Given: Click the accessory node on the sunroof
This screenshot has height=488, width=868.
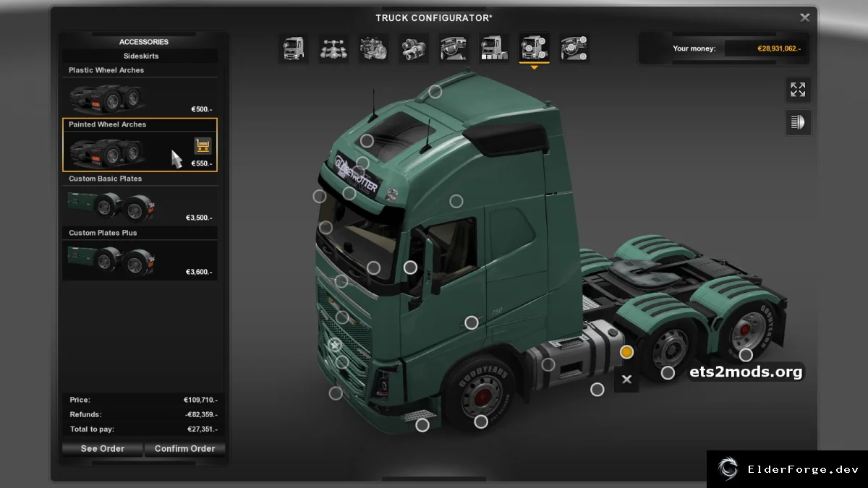Looking at the screenshot, I should pyautogui.click(x=367, y=141).
